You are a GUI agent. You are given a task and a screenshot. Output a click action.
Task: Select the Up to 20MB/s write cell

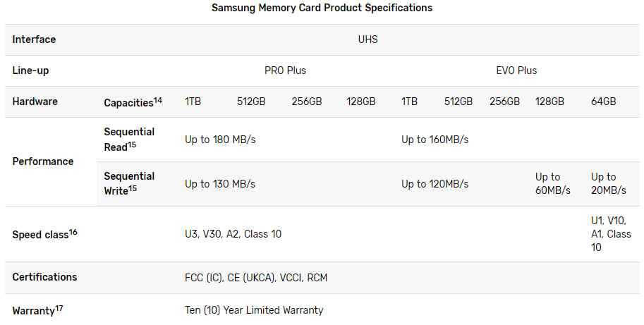[608, 184]
